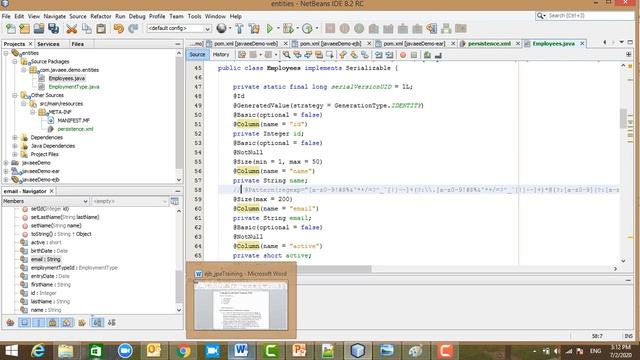The image size is (640, 360).
Task: Expand the javaeeDemo-ear project node
Action: pyautogui.click(x=6, y=171)
